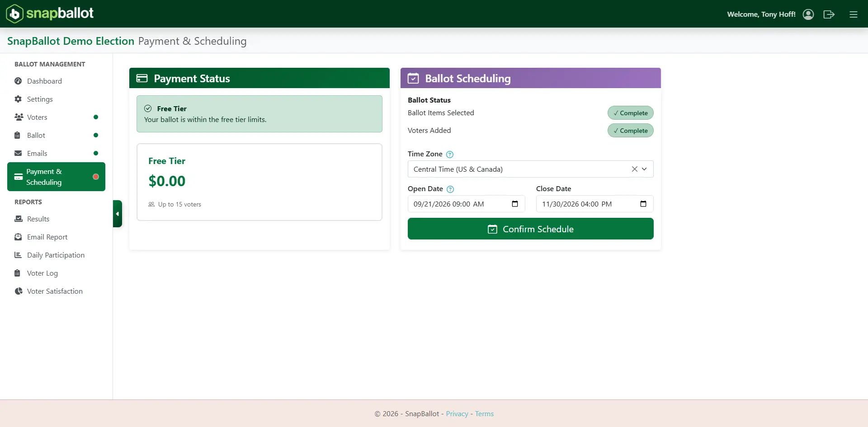Screen dimensions: 868x427
Task: Open the Privacy link in footer
Action: tap(457, 413)
